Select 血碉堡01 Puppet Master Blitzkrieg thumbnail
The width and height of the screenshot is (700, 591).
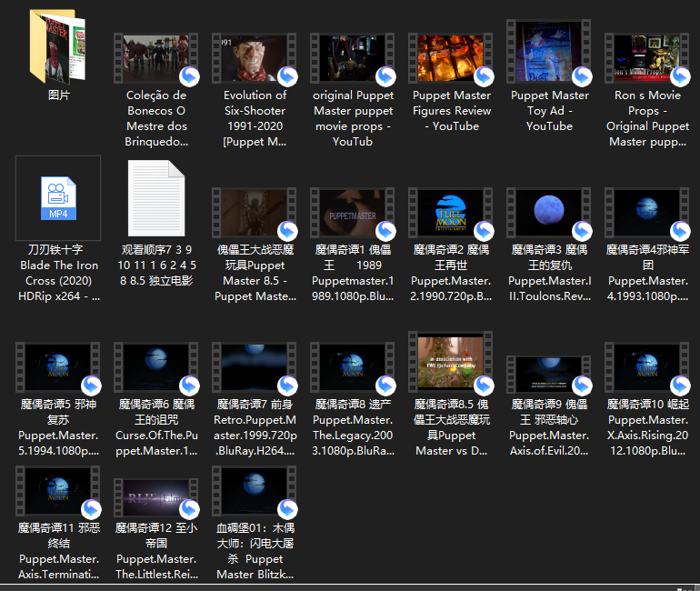click(254, 491)
